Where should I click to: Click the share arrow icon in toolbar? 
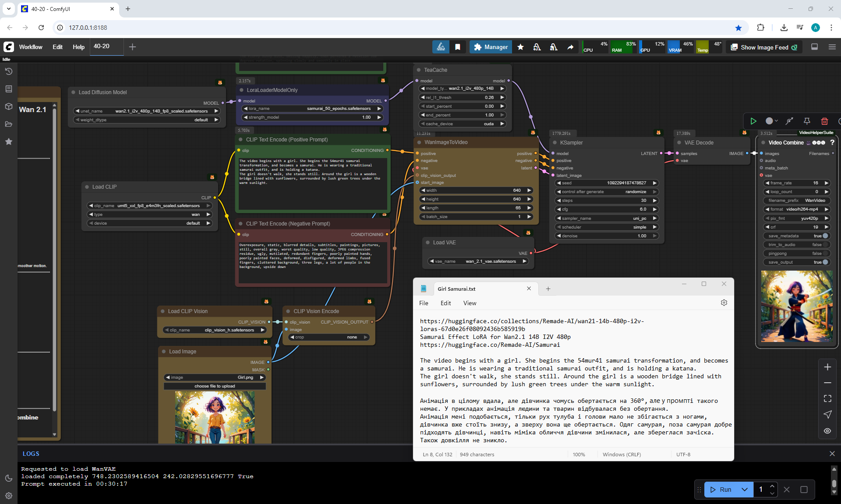point(570,47)
